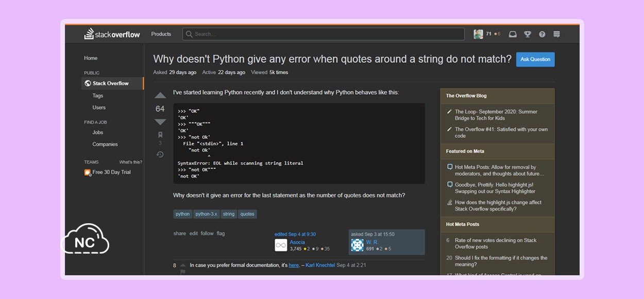Click chat bubble icon beside "Goodbye, Prettify"

[450, 185]
